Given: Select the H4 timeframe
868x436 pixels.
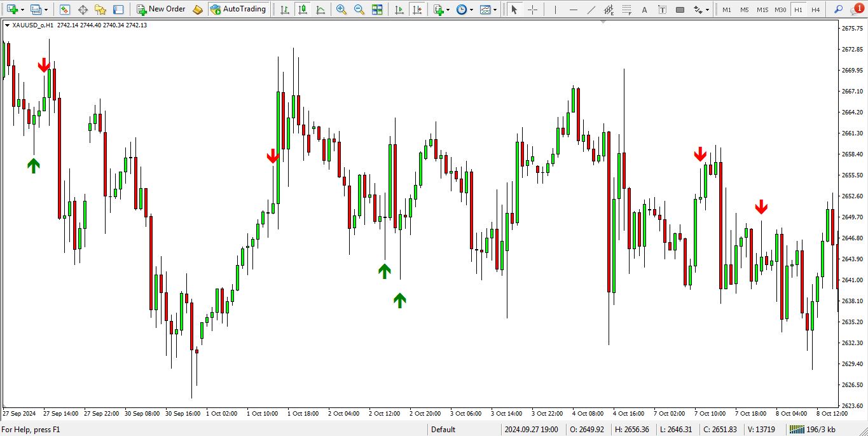Looking at the screenshot, I should [815, 10].
